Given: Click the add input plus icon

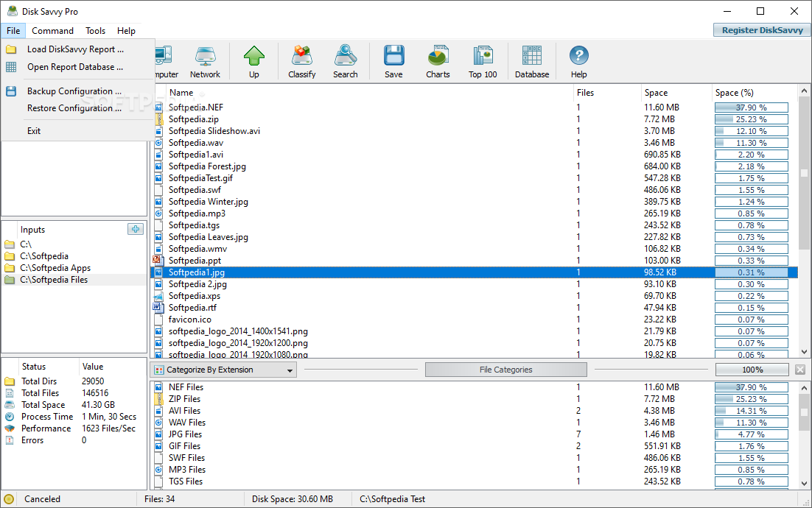Looking at the screenshot, I should pos(135,229).
